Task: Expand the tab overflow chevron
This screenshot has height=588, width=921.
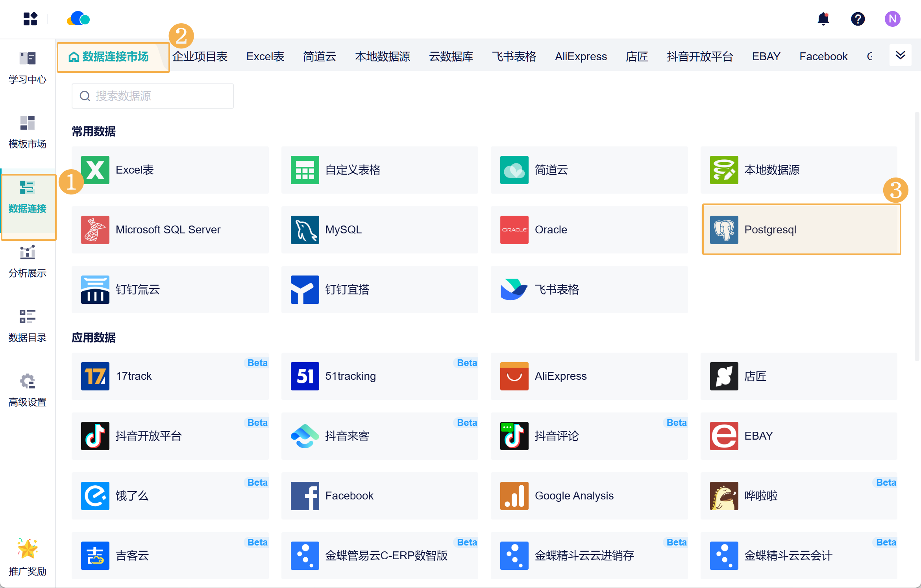Action: [x=901, y=55]
